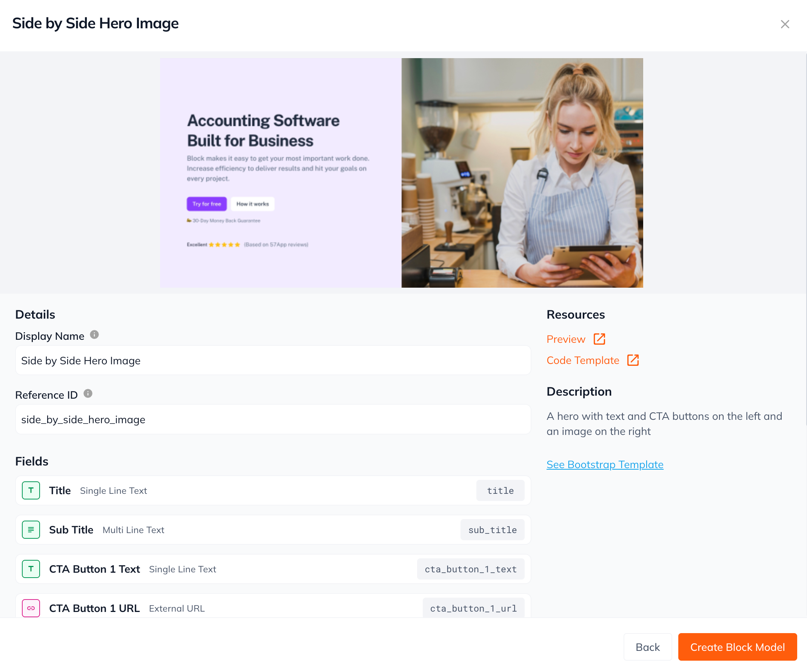807x672 pixels.
Task: Click the Display Name input field
Action: [x=273, y=361]
